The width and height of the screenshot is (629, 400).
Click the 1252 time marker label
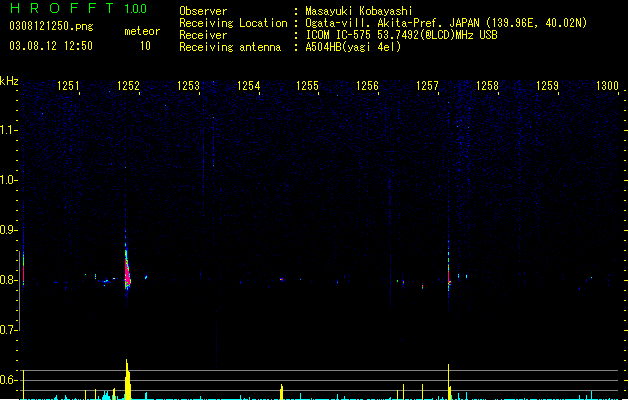(128, 86)
